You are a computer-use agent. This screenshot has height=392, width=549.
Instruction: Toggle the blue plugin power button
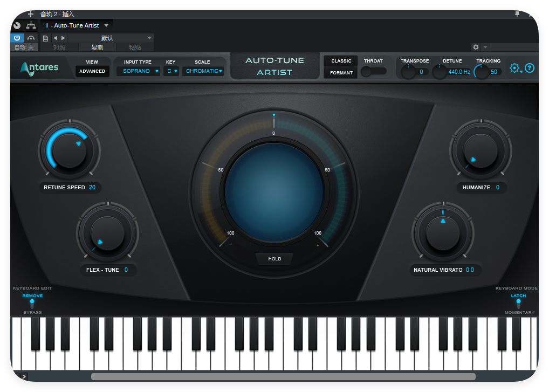tap(17, 38)
